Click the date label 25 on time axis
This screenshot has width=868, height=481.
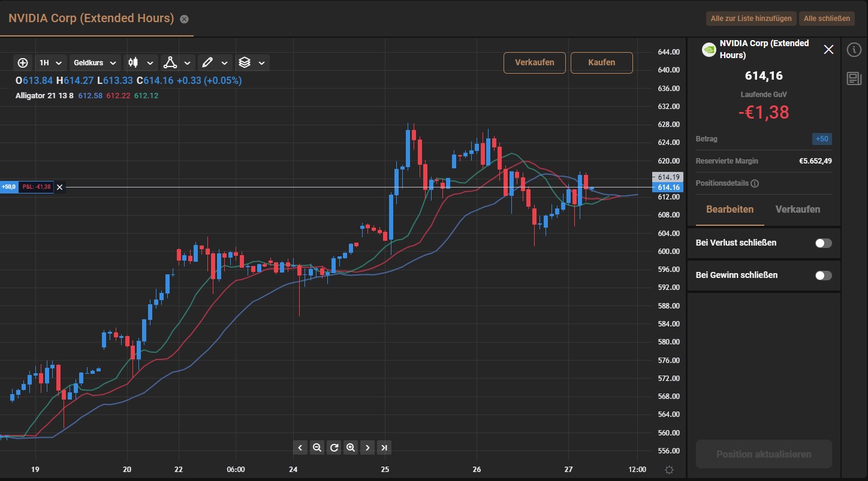[x=385, y=470]
